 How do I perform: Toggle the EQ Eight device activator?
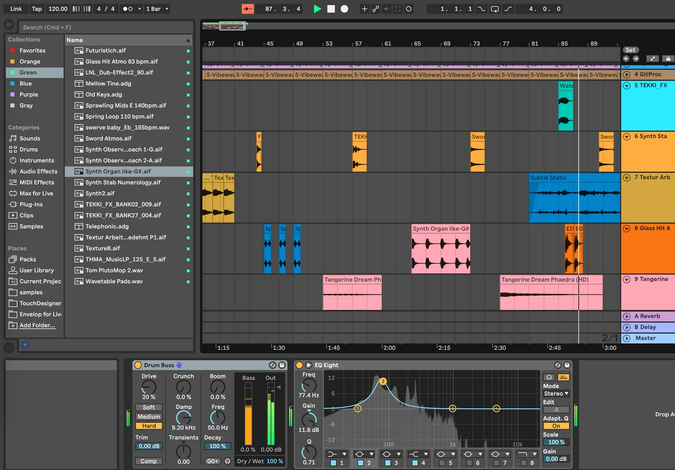click(300, 365)
